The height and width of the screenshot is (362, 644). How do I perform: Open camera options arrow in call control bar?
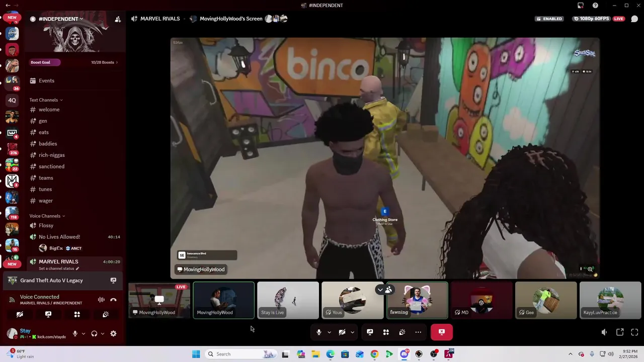352,332
